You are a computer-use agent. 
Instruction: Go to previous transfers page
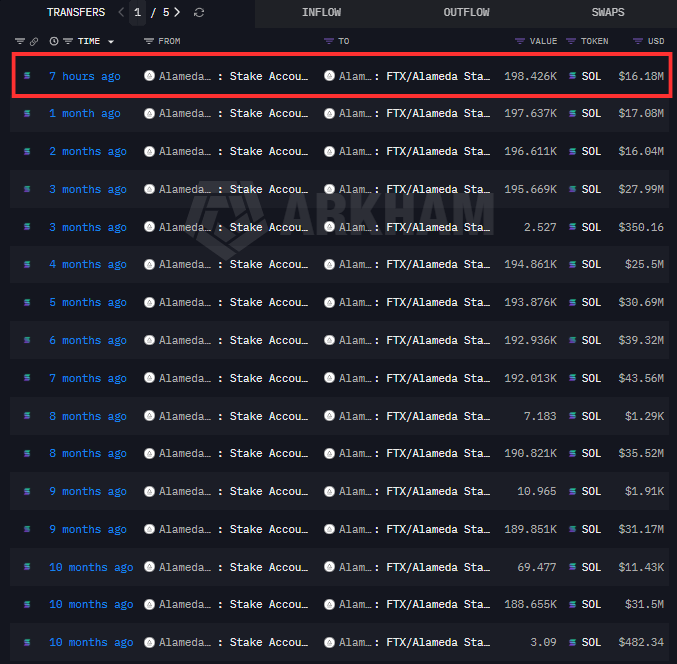tap(121, 13)
